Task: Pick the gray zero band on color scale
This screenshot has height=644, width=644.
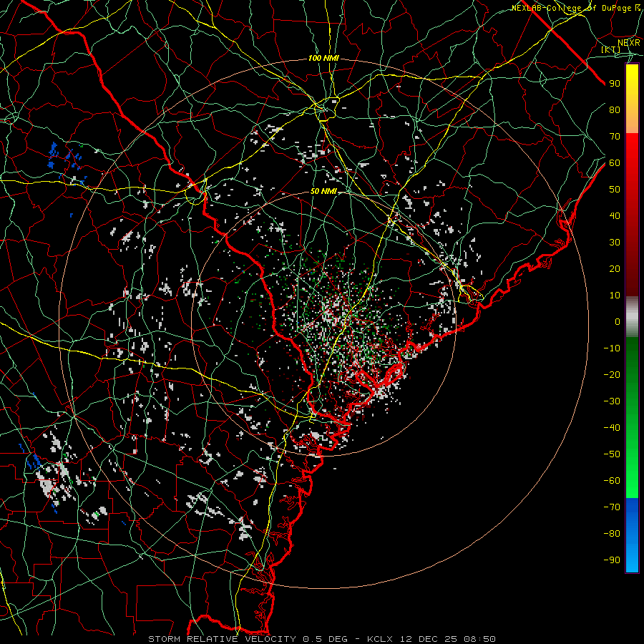Action: 632,317
